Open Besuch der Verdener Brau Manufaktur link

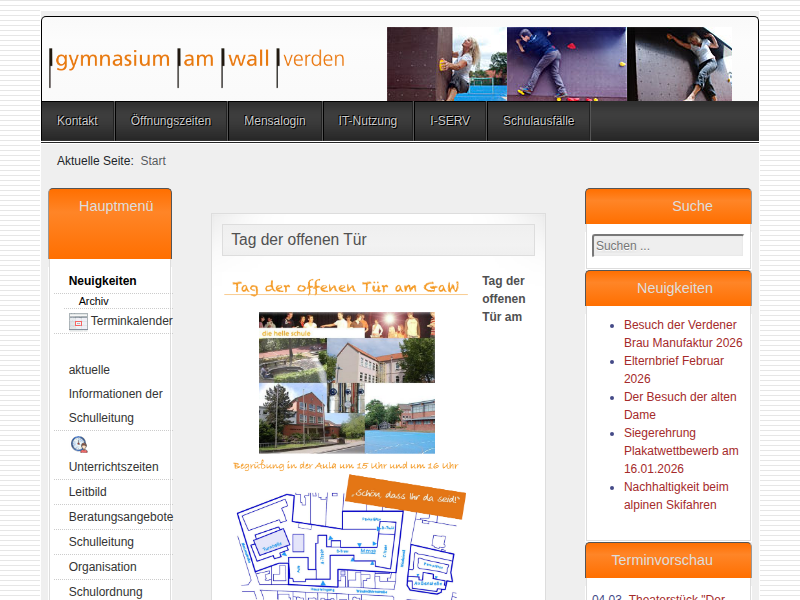pos(682,334)
